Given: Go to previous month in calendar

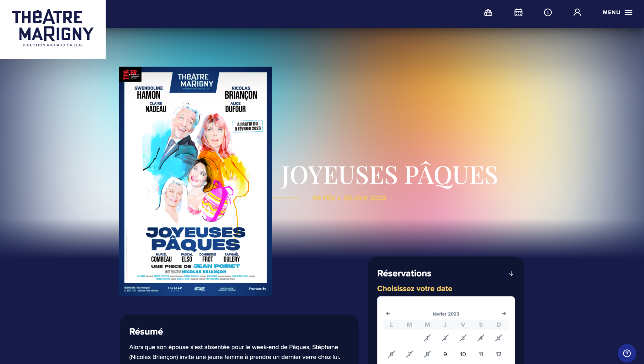Looking at the screenshot, I should (388, 313).
